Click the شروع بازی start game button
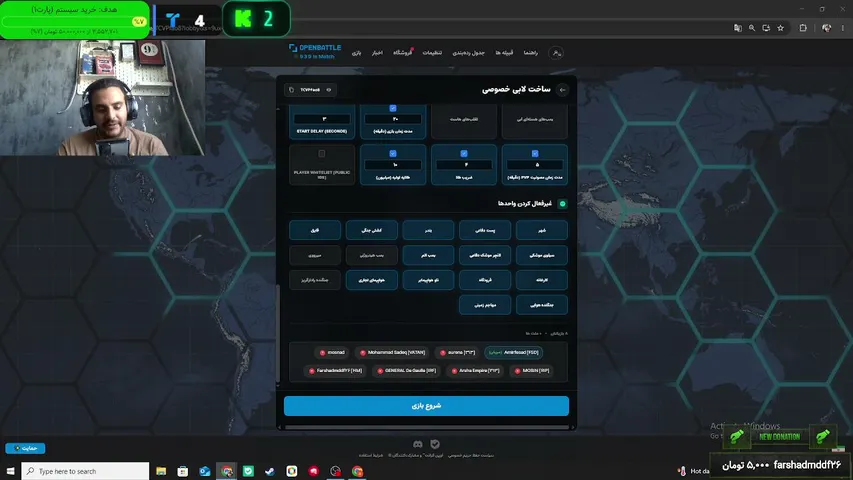 [x=426, y=406]
